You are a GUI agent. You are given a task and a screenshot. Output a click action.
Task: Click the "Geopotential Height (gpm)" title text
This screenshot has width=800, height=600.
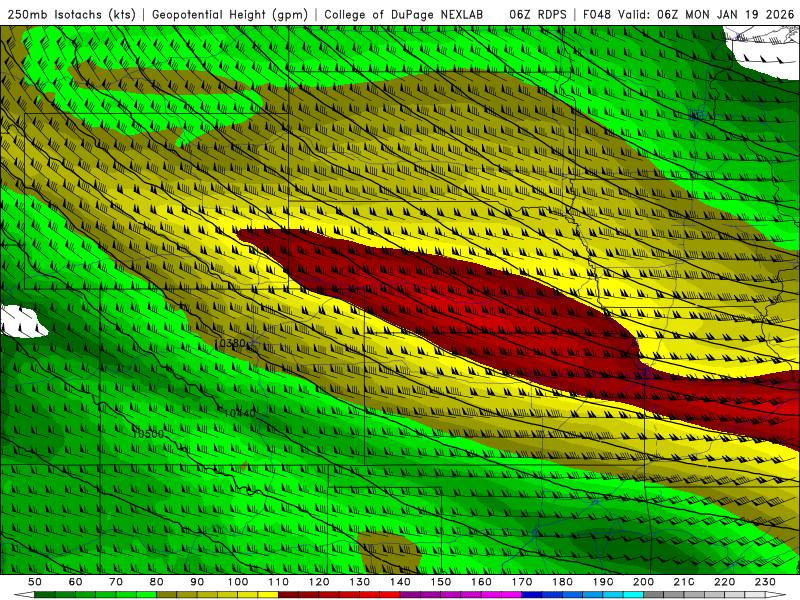click(230, 14)
